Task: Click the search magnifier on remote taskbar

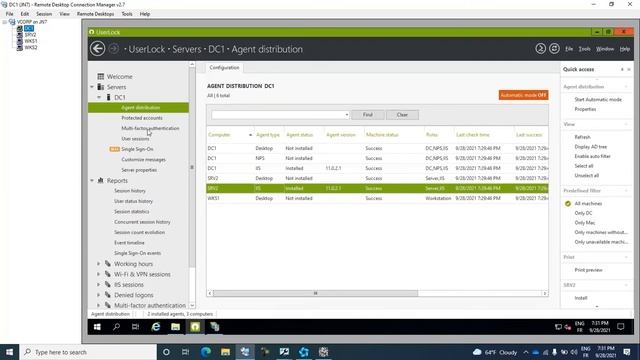Action: (x=116, y=327)
